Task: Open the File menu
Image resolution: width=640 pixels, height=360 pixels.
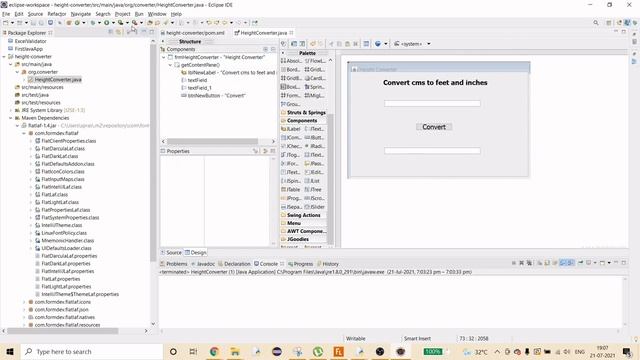Action: [x=6, y=14]
